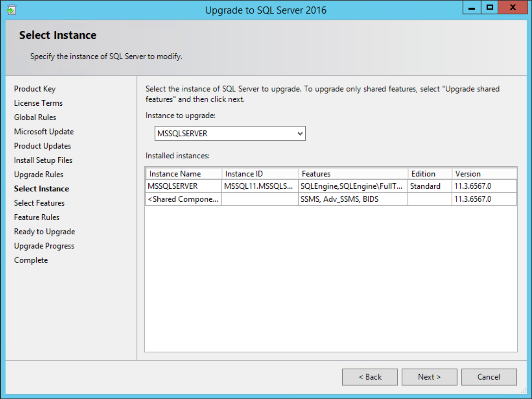Click the Features column header
The height and width of the screenshot is (399, 532).
[353, 174]
